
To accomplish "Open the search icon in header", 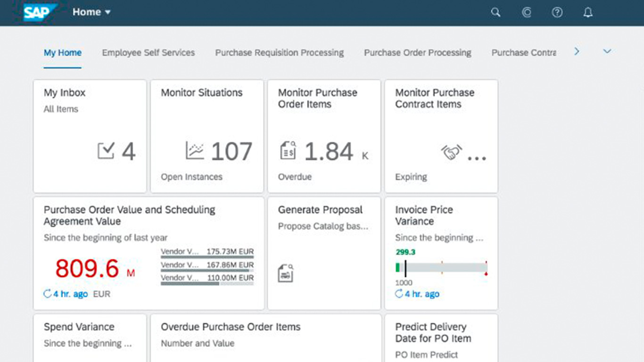I will click(x=495, y=13).
